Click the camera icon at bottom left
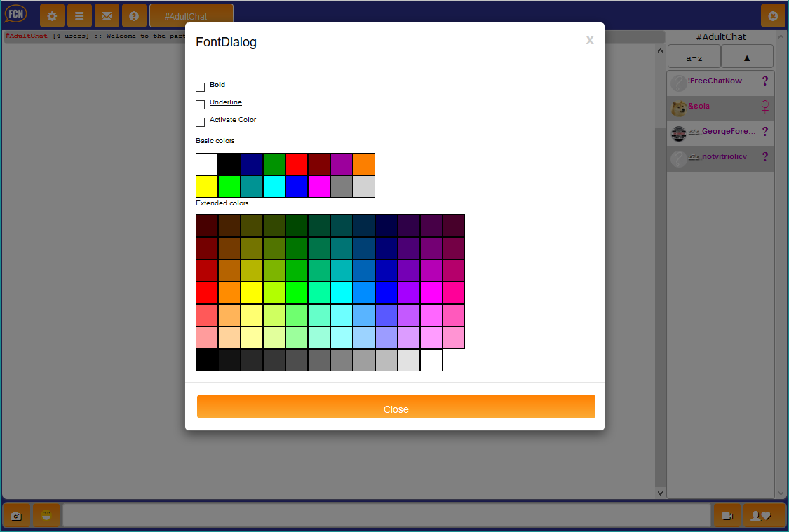 [16, 516]
